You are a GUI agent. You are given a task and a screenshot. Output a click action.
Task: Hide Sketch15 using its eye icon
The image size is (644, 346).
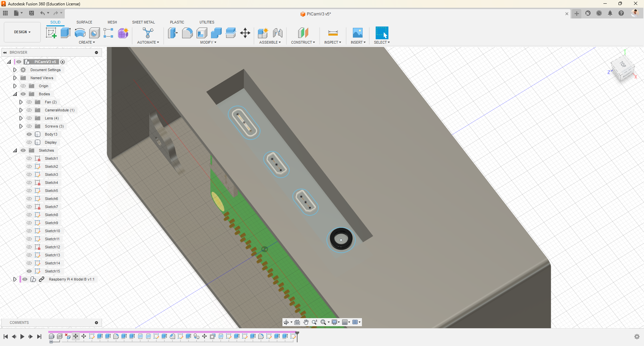pyautogui.click(x=29, y=271)
